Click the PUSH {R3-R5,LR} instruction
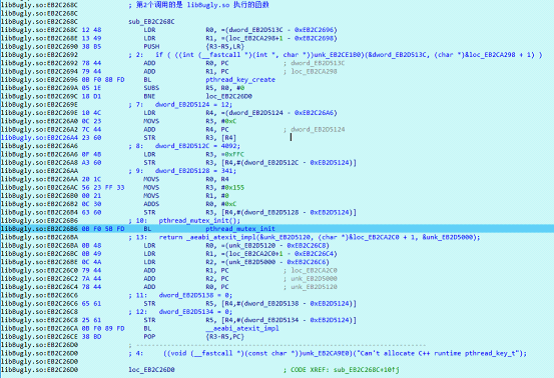 (x=194, y=47)
